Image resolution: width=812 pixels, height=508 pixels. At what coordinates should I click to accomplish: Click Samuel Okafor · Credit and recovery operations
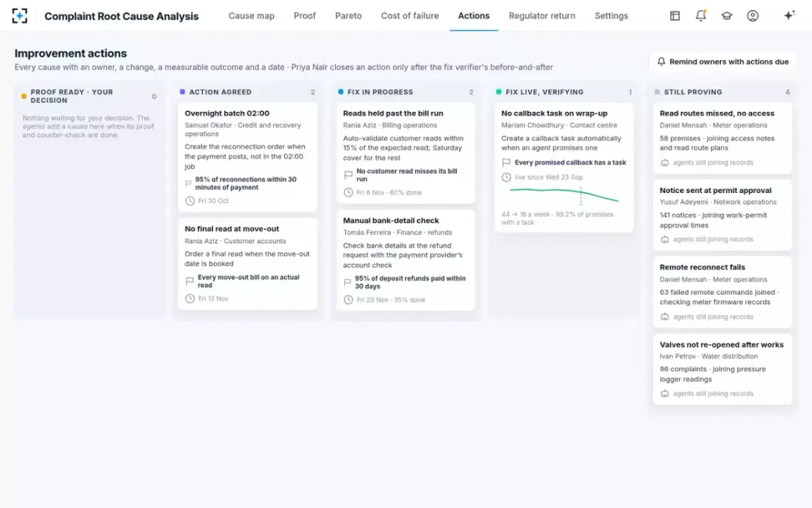point(243,129)
